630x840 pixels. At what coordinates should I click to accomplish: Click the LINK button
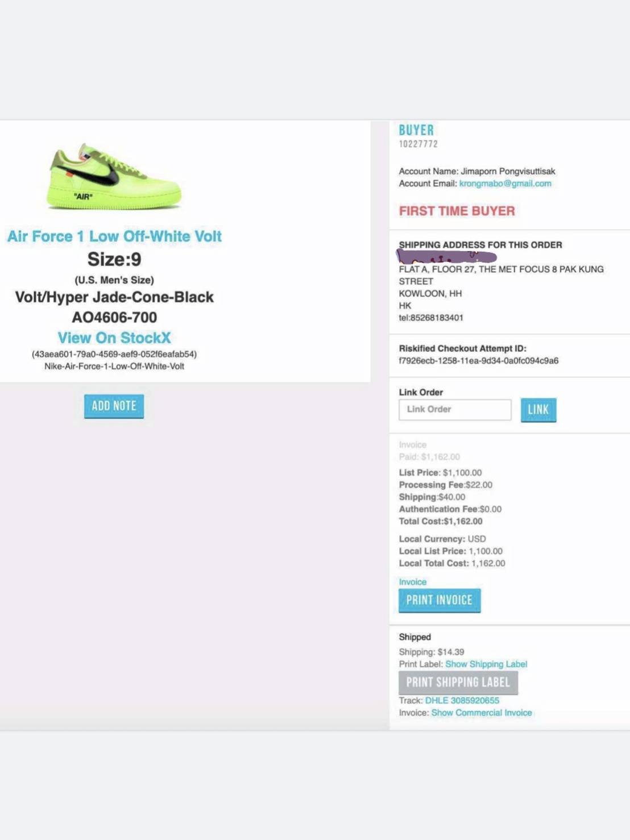click(x=538, y=410)
